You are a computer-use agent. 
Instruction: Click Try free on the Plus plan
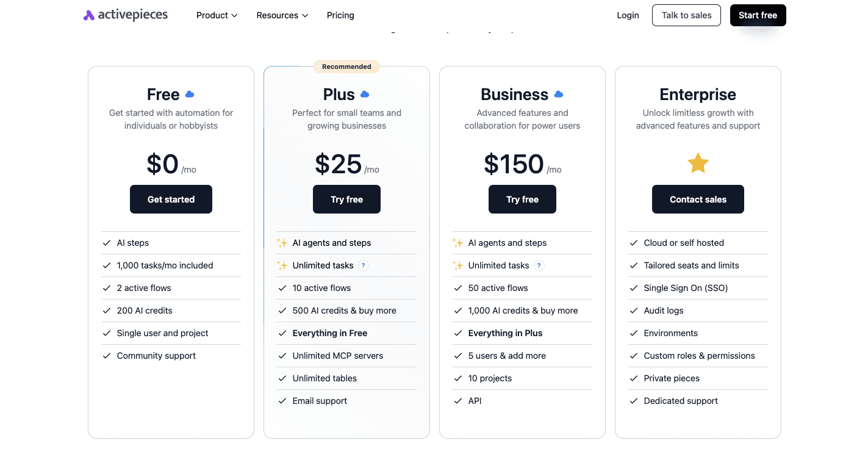click(346, 199)
